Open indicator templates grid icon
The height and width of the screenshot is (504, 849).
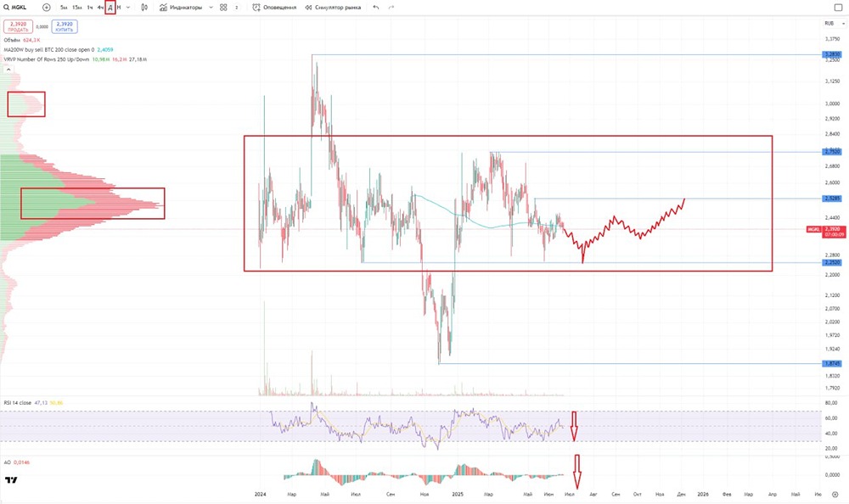coord(223,8)
